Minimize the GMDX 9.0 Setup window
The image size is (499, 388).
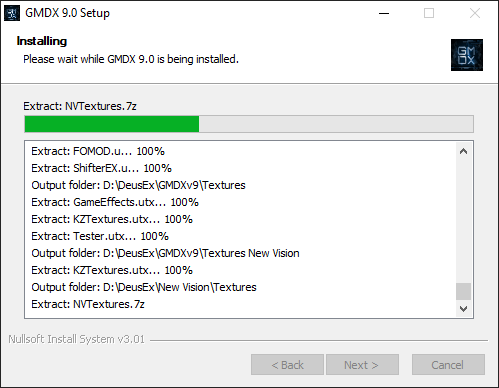[384, 13]
